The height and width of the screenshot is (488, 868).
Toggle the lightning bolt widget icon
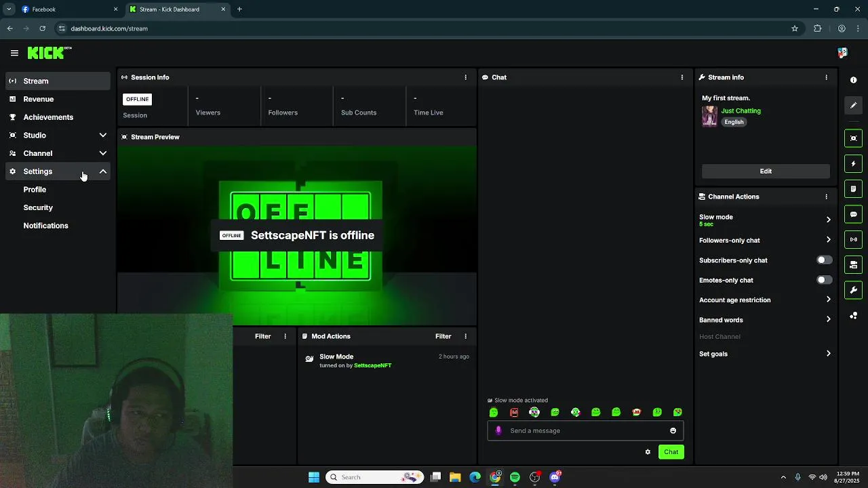(x=853, y=163)
